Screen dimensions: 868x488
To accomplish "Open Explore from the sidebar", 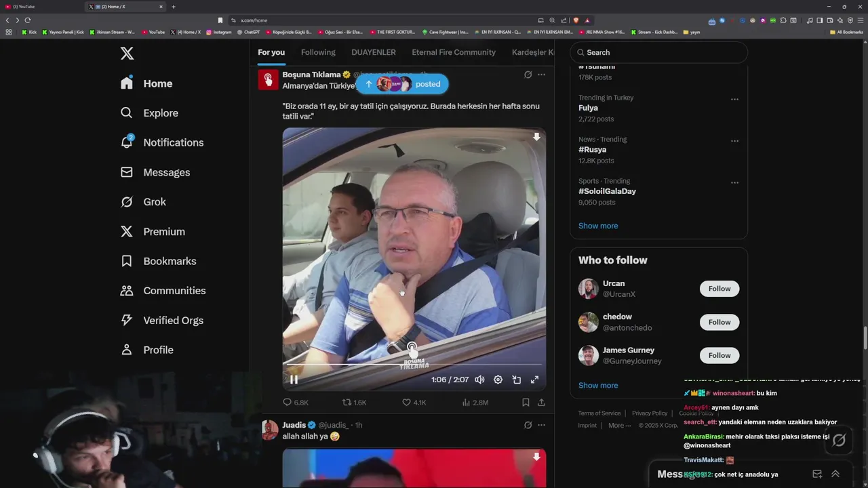I will pyautogui.click(x=149, y=113).
